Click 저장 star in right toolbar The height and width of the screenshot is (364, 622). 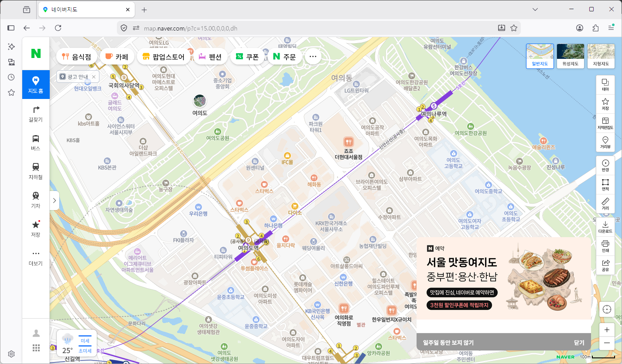pos(605,104)
